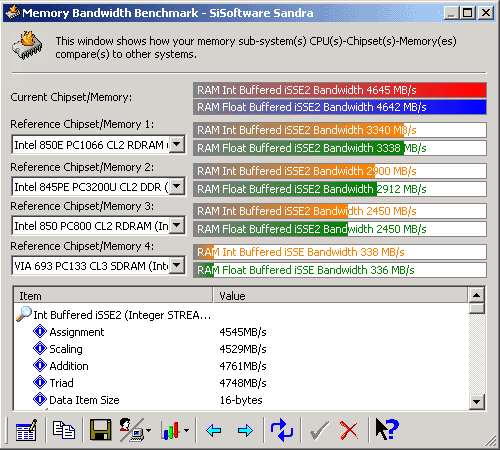Click the value 16-bytes
Screen dimensions: 500x450
pyautogui.click(x=241, y=400)
